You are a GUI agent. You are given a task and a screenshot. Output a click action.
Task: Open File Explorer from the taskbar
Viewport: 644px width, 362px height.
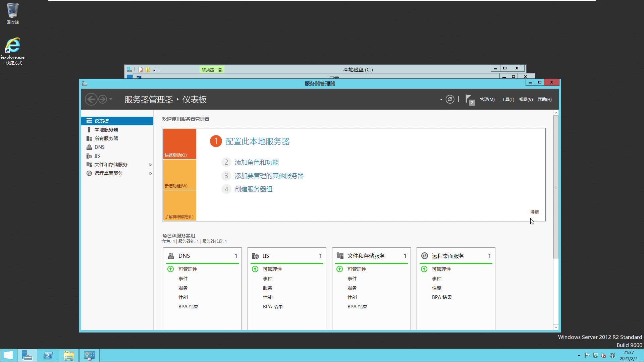pos(69,355)
